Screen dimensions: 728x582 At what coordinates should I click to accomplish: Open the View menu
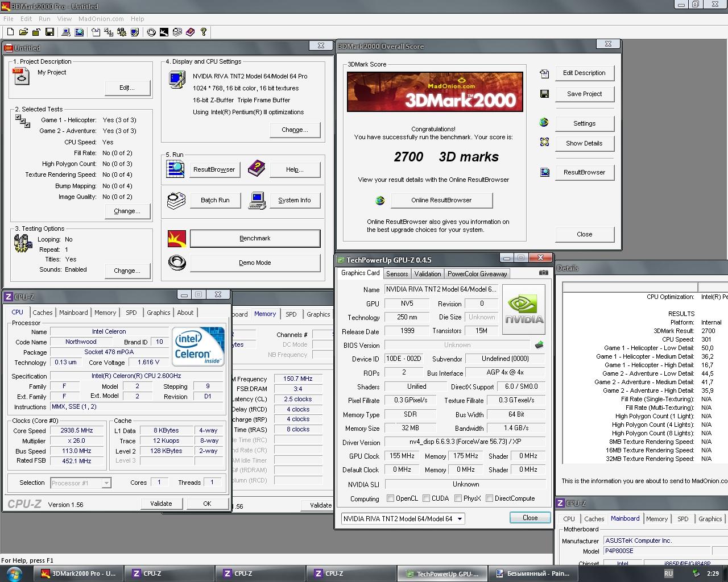click(x=64, y=19)
